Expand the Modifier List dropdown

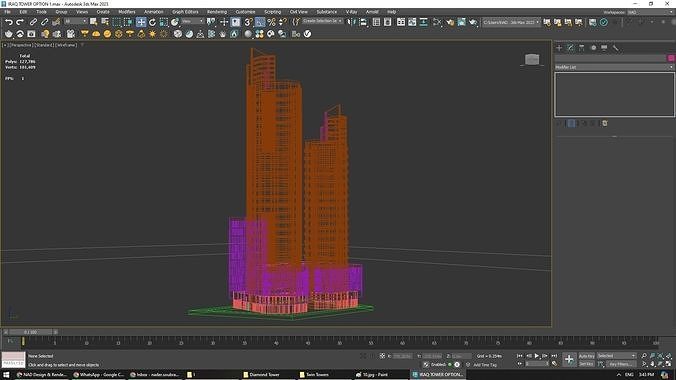614,67
